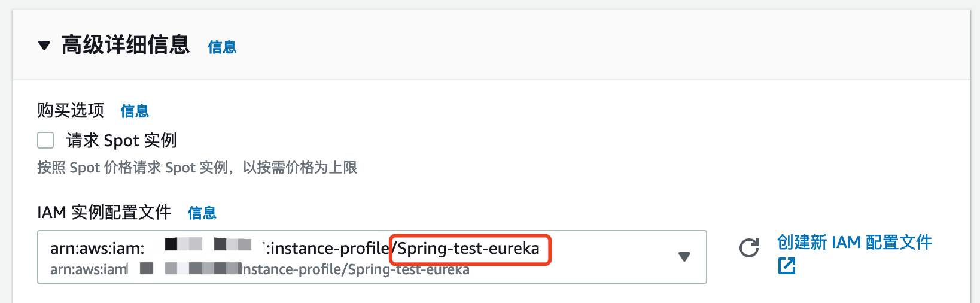The height and width of the screenshot is (303, 980).
Task: Refresh IAM instance profile list
Action: point(748,247)
